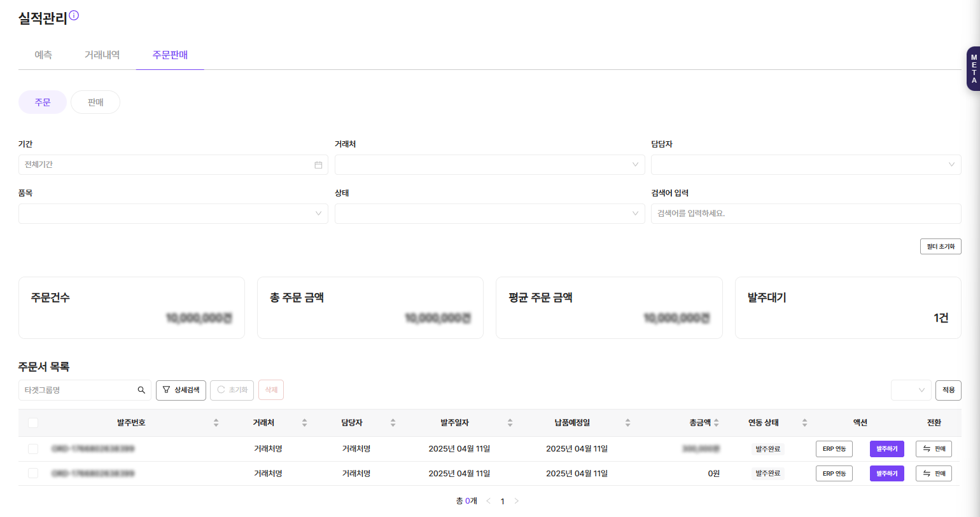Image resolution: width=980 pixels, height=517 pixels.
Task: Sort by 발주일자 column sort icon
Action: tap(510, 423)
